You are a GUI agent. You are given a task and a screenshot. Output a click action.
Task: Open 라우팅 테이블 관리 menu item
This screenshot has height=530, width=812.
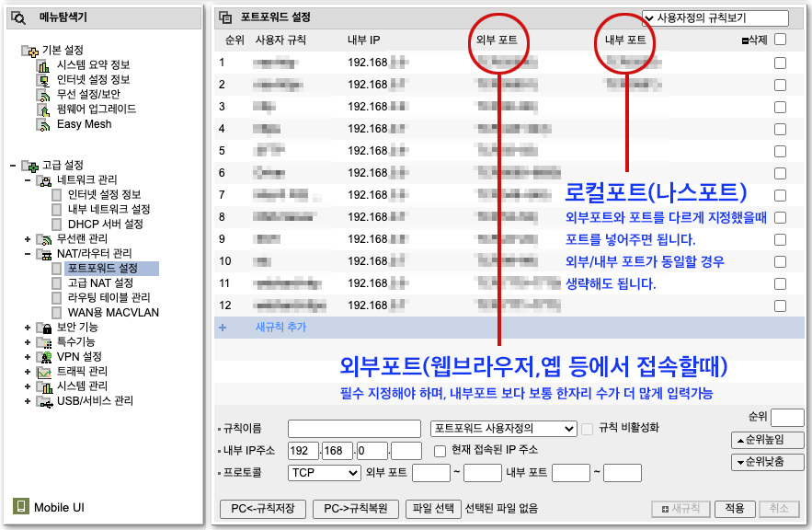coord(109,298)
